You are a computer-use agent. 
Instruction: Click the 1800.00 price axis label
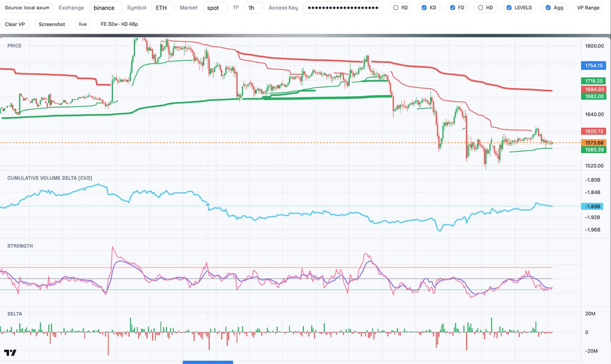point(594,46)
